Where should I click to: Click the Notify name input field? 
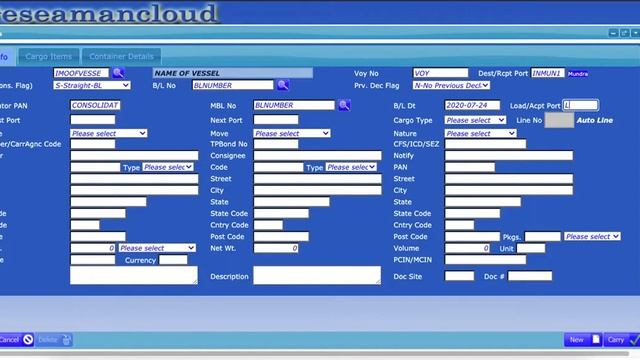tap(509, 156)
